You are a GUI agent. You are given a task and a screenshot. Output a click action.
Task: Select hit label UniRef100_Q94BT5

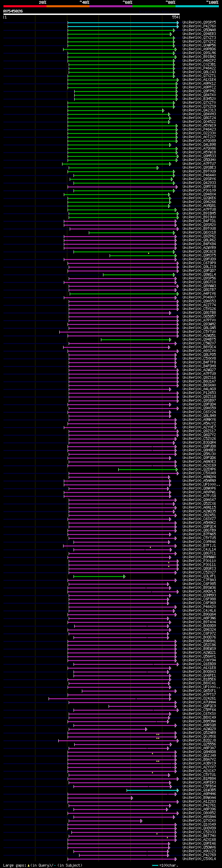coord(199,339)
